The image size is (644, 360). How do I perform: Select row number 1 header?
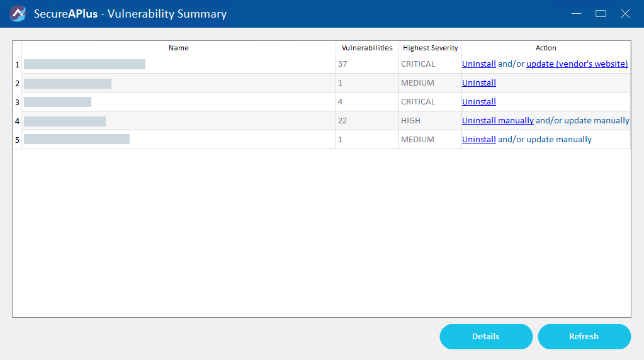pos(17,64)
